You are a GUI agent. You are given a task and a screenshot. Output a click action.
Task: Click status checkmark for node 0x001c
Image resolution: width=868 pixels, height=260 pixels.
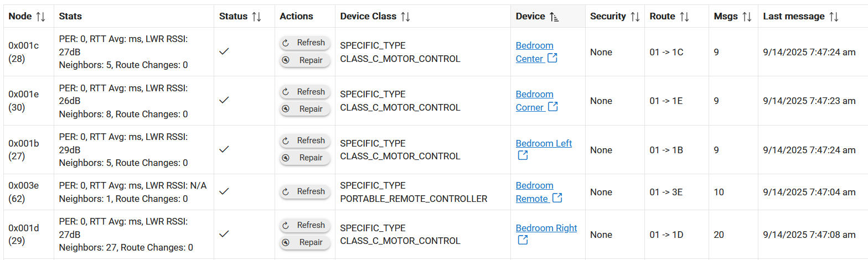coord(224,51)
